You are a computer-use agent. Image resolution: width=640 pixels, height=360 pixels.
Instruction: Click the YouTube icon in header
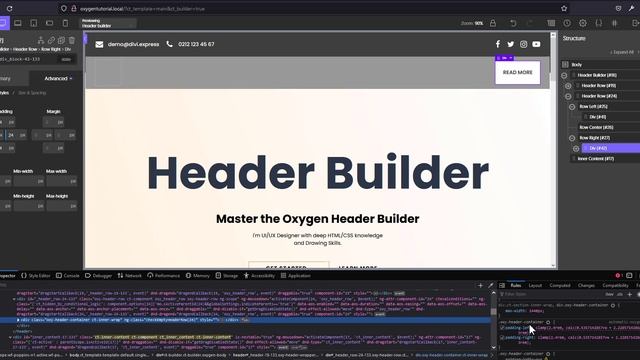(x=536, y=44)
